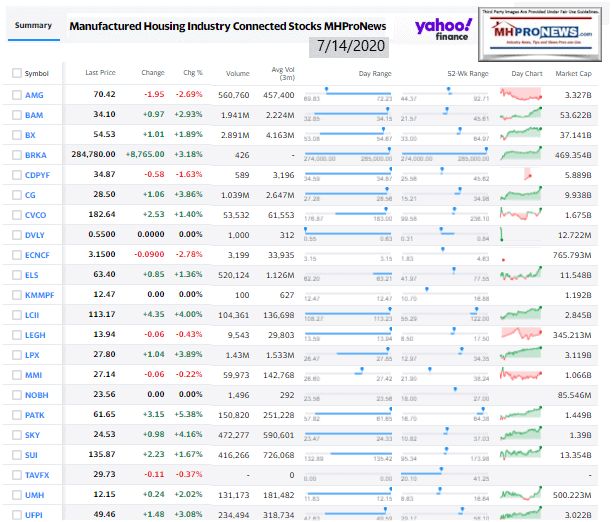View the AMG day chart thumbnail
612x522 pixels.
click(x=524, y=94)
